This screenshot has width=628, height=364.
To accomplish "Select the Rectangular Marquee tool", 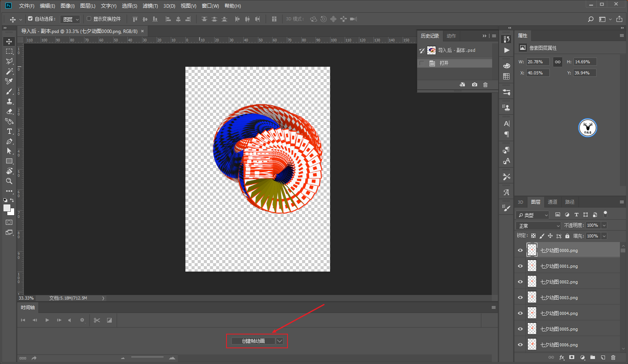I will 9,51.
